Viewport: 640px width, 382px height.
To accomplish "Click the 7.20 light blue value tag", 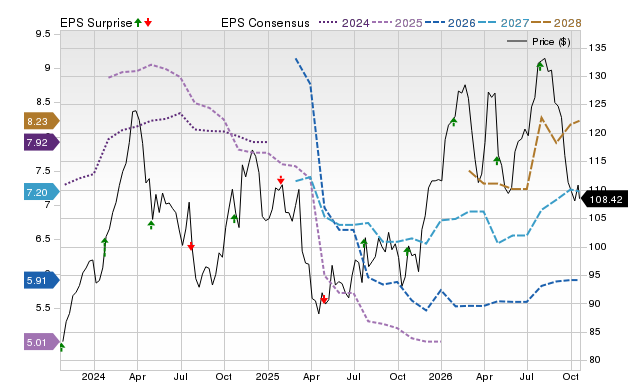I will (42, 192).
